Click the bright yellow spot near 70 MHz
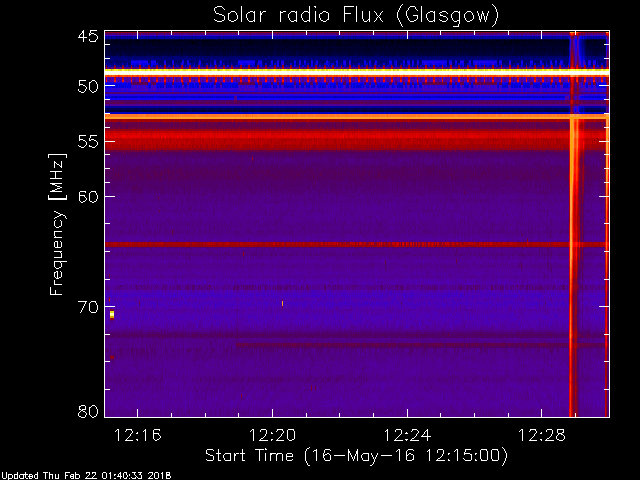 (x=112, y=315)
